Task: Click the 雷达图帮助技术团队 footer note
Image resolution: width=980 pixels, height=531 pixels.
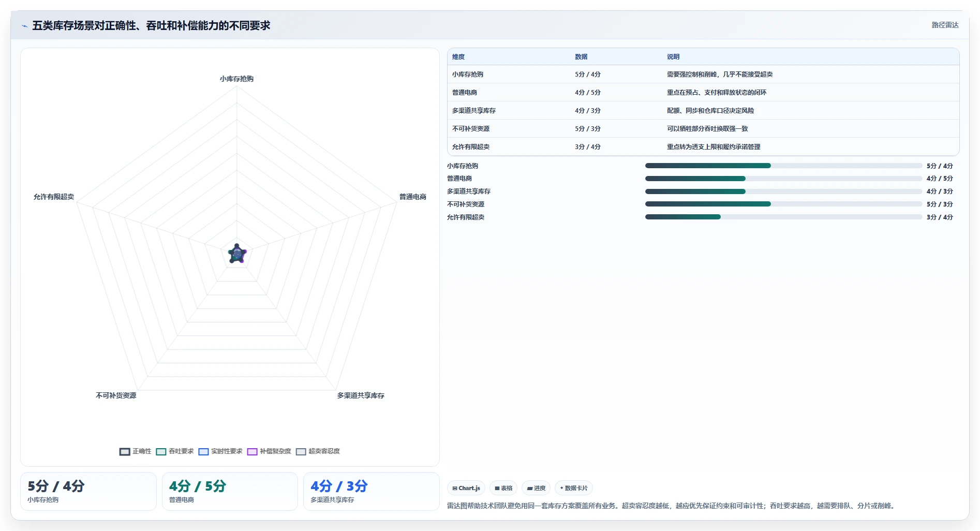Action: pyautogui.click(x=672, y=506)
